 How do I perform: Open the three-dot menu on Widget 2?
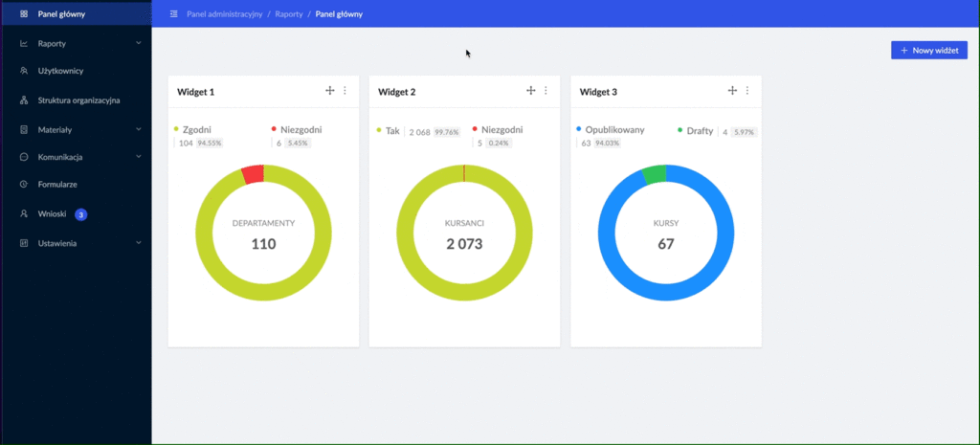(546, 91)
